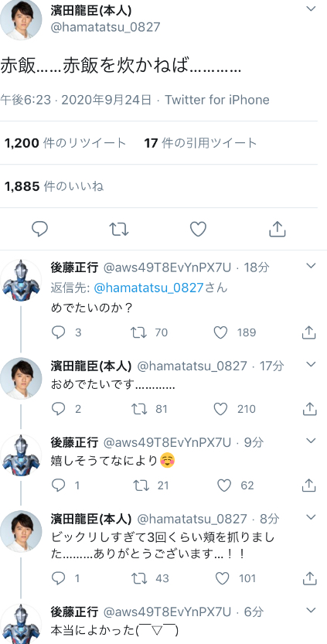Viewport: 327px width, 644px height.
Task: Open chevron menu on the めでたいのか？ reply
Action: [312, 266]
